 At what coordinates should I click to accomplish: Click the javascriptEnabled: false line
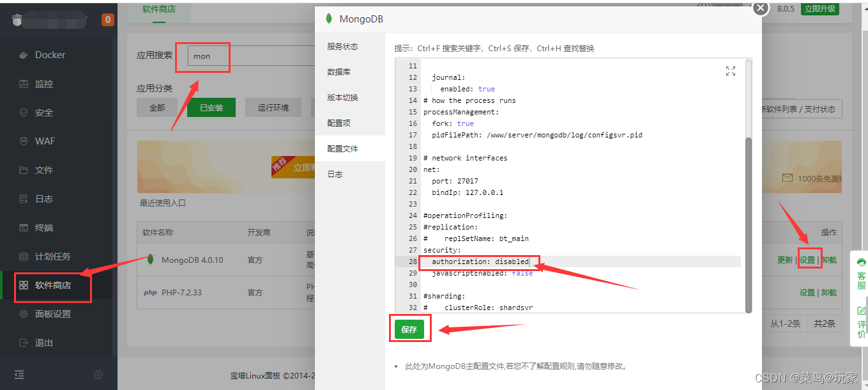pos(482,273)
